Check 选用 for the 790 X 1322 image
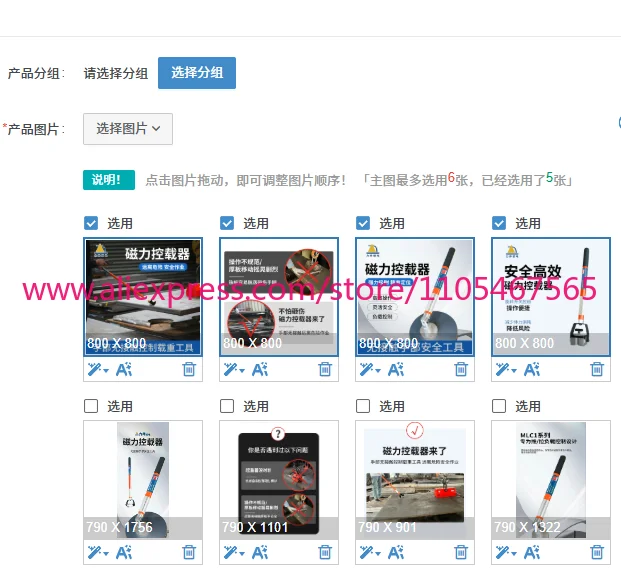Screen dimensions: 621x574 pyautogui.click(x=499, y=406)
